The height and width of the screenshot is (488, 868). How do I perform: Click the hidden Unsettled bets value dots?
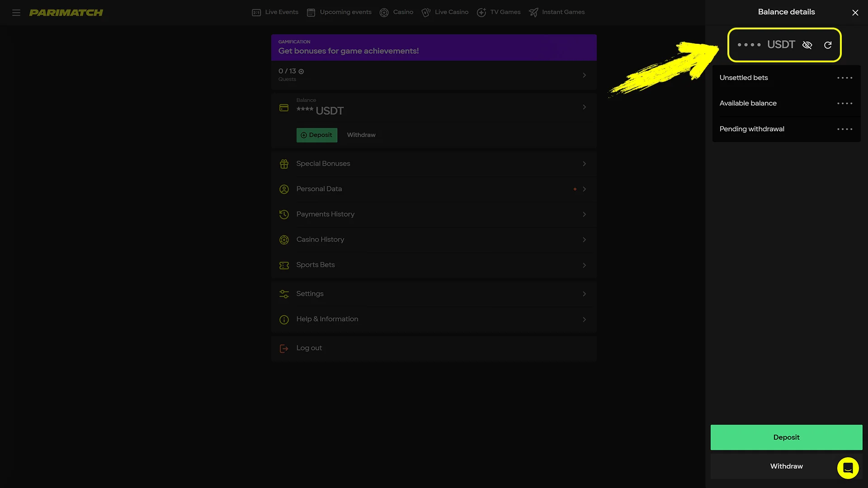[844, 78]
